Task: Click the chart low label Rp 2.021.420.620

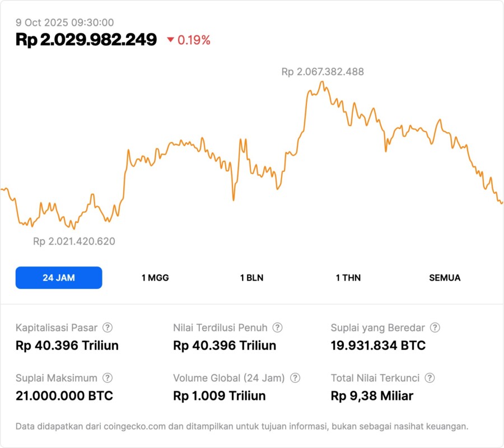Action: [74, 241]
